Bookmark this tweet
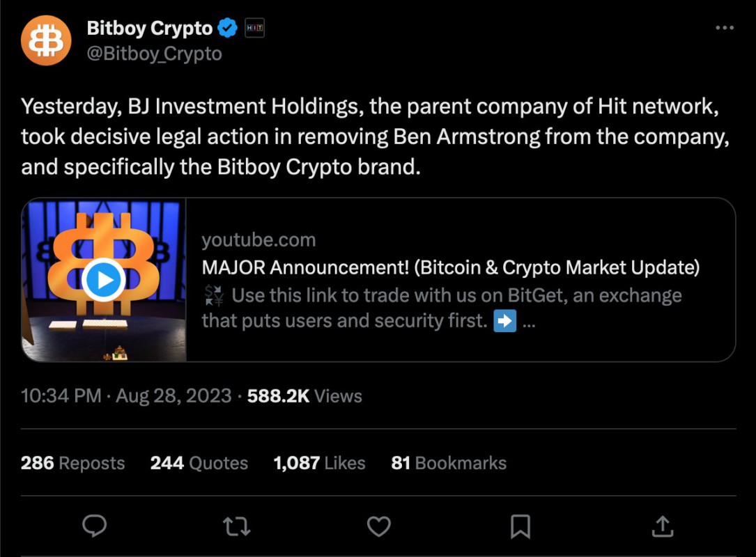The width and height of the screenshot is (756, 557). click(x=519, y=527)
